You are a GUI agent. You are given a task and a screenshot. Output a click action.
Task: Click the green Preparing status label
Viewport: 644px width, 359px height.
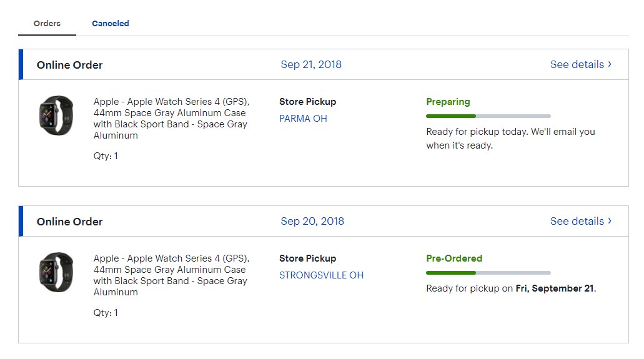click(448, 102)
